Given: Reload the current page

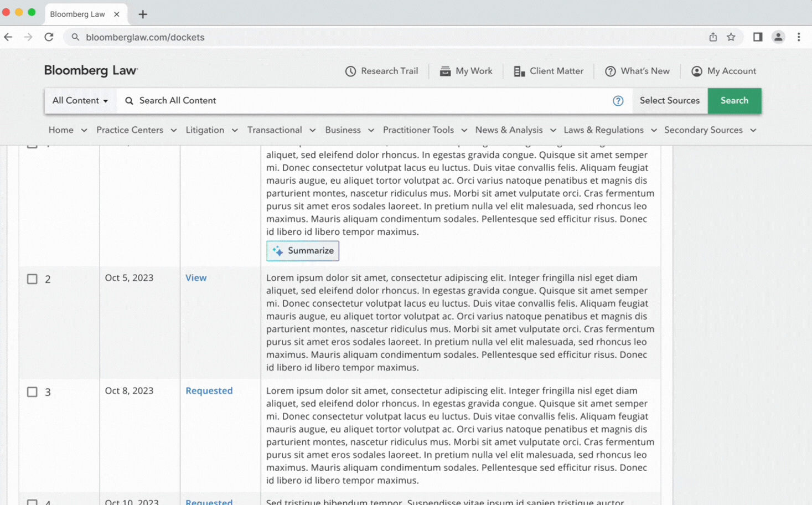Looking at the screenshot, I should (x=49, y=37).
